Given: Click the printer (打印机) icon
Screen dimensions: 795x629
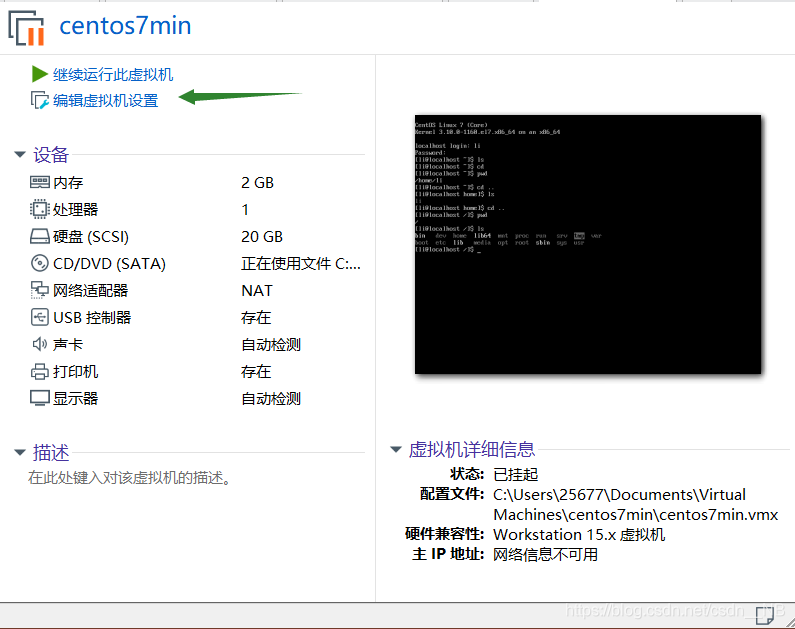Looking at the screenshot, I should tap(40, 372).
